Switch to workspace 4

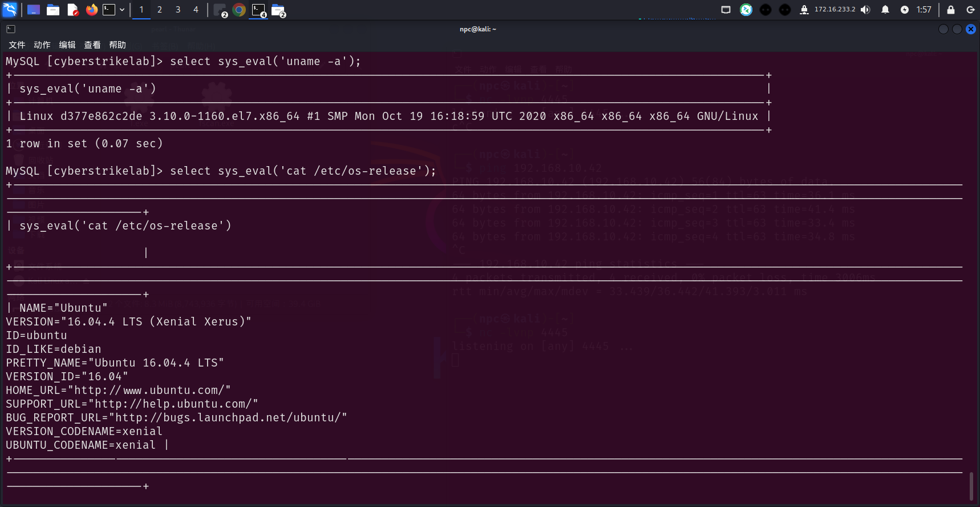click(196, 10)
